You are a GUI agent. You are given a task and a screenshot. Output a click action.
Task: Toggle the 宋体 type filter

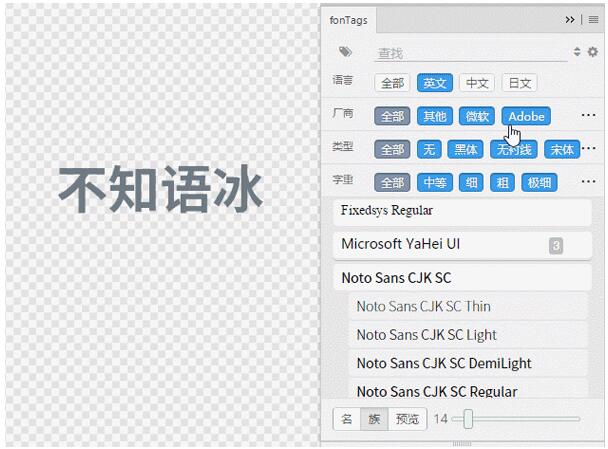[x=562, y=149]
